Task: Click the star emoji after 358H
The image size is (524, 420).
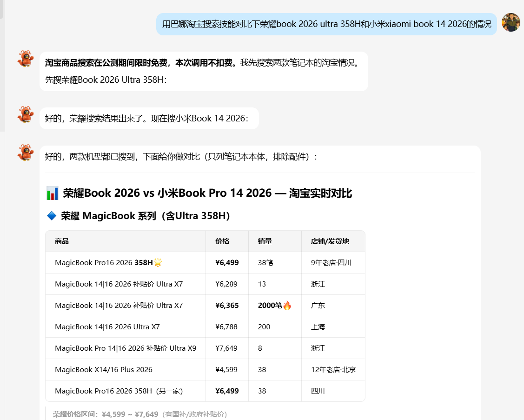Action: point(158,262)
